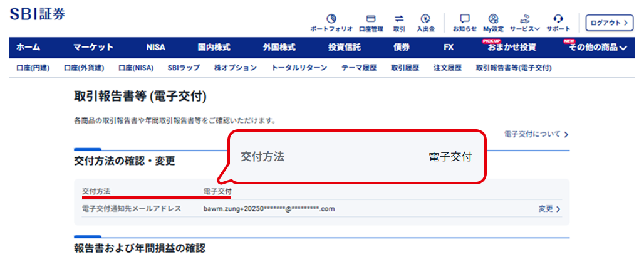Click the SBI証券 logo
The height and width of the screenshot is (259, 644).
pyautogui.click(x=38, y=13)
